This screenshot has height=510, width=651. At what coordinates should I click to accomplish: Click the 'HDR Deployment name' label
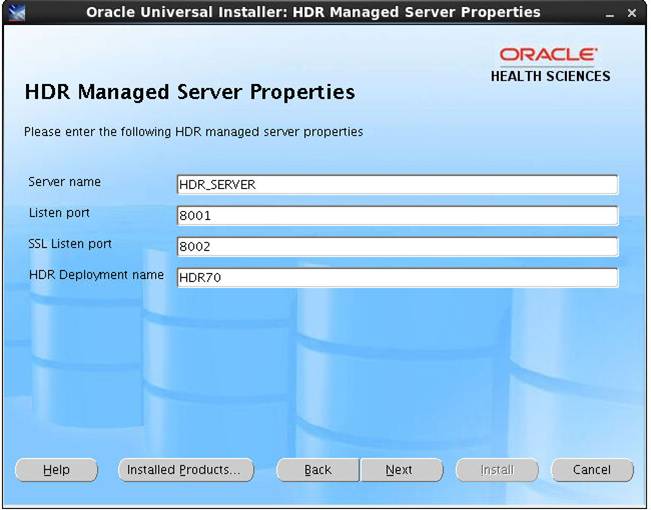96,275
